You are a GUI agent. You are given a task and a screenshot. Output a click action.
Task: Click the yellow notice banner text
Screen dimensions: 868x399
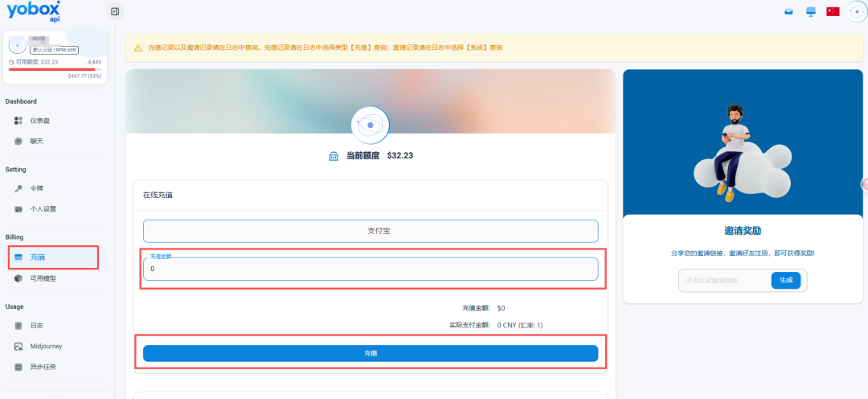[x=325, y=48]
